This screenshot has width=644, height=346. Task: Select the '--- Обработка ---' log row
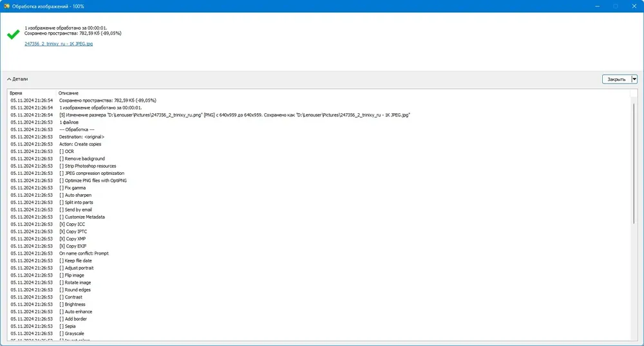tap(319, 129)
